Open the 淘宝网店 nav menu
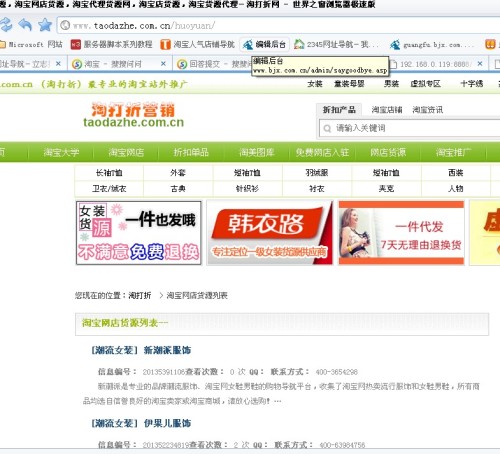The width and height of the screenshot is (500, 454). (x=126, y=153)
